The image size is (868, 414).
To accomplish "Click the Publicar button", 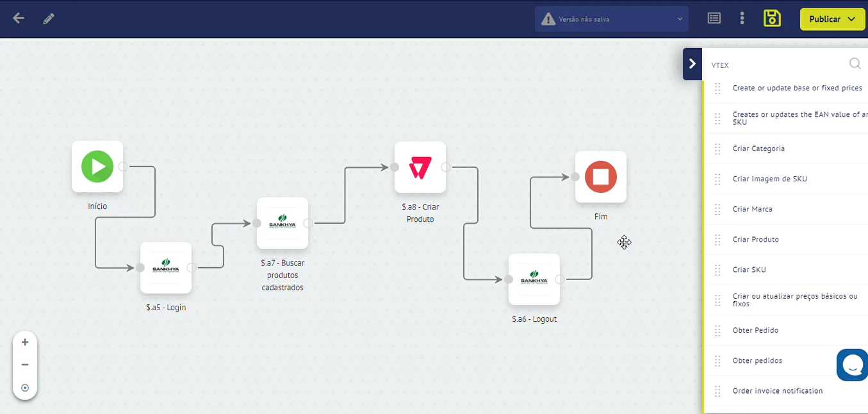I will [x=826, y=19].
